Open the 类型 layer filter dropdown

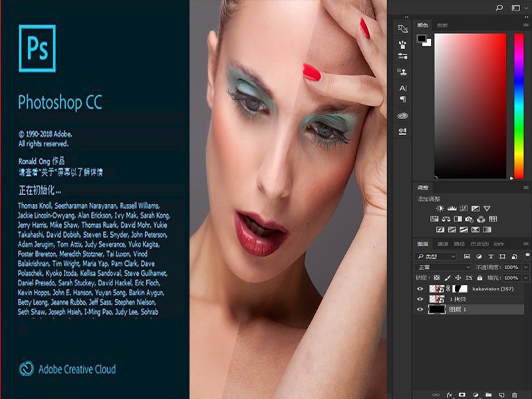coord(436,257)
